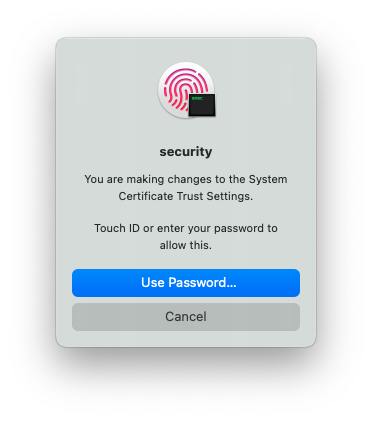Image resolution: width=372 pixels, height=421 pixels.
Task: Click the word "password" in the instructions text
Action: (239, 229)
